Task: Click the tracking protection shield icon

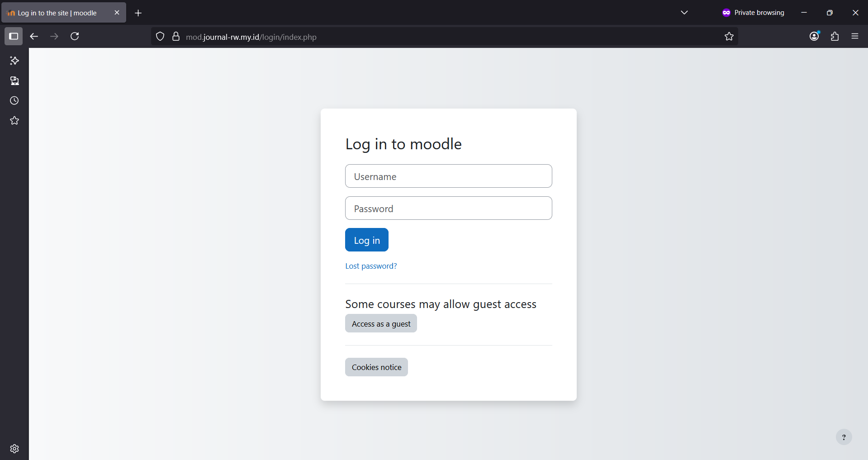Action: [x=160, y=37]
